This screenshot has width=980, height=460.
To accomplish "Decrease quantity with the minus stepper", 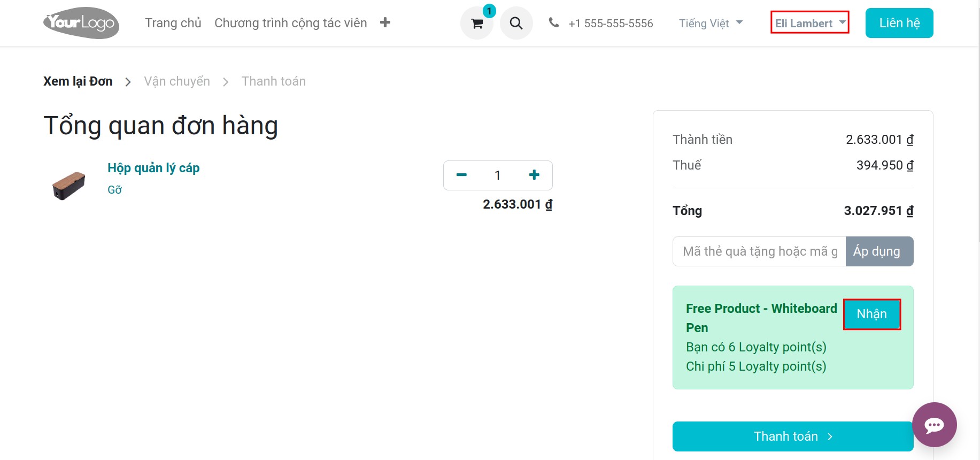I will 461,175.
